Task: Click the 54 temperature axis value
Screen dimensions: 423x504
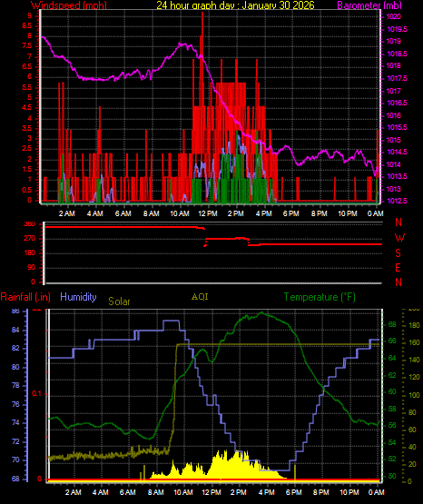Action: coord(392,442)
